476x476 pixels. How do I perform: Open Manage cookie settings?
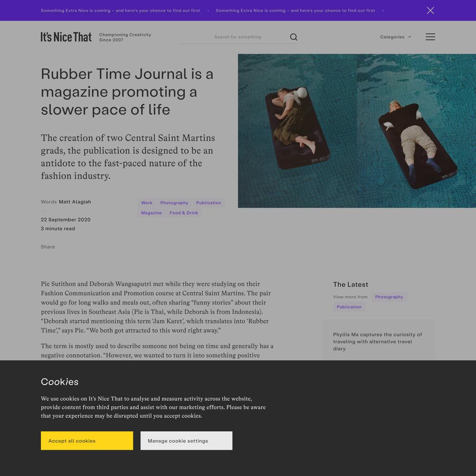click(x=187, y=440)
